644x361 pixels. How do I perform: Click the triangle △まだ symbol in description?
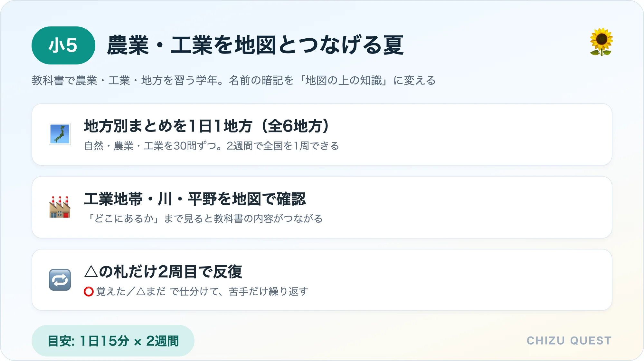141,292
